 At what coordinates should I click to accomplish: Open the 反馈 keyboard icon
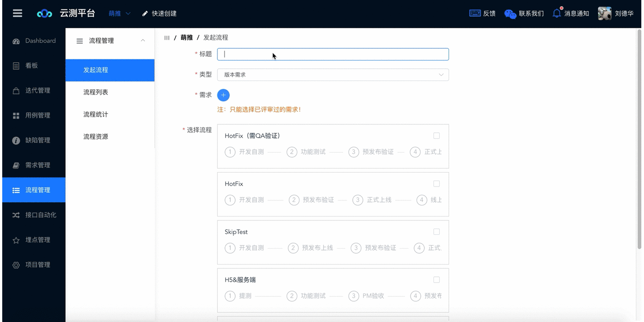(x=475, y=13)
